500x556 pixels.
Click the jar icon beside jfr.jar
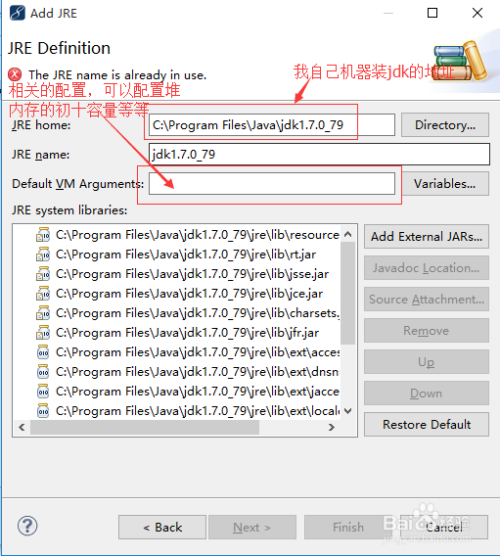[43, 332]
